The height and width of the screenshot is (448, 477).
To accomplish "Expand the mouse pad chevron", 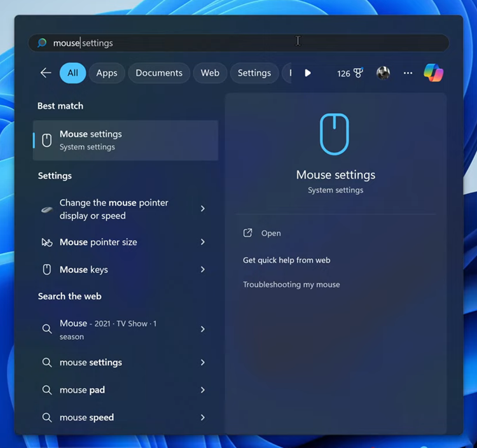I will 203,390.
